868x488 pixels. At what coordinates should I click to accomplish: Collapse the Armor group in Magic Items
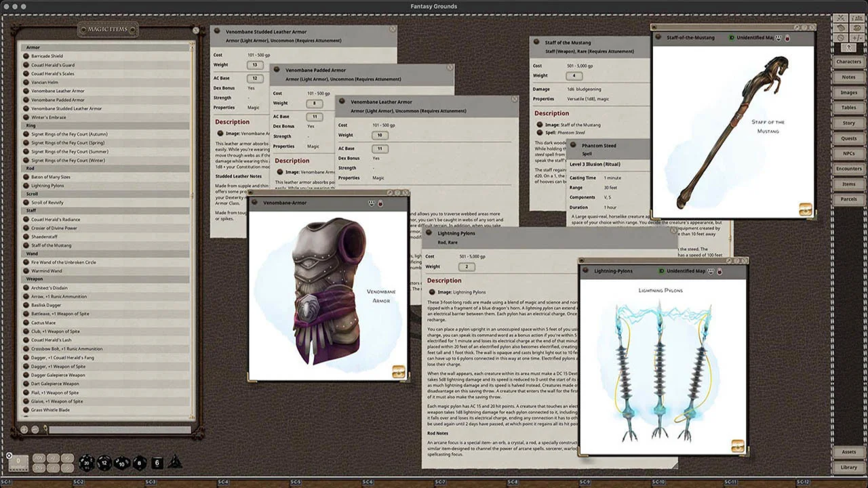pos(106,47)
